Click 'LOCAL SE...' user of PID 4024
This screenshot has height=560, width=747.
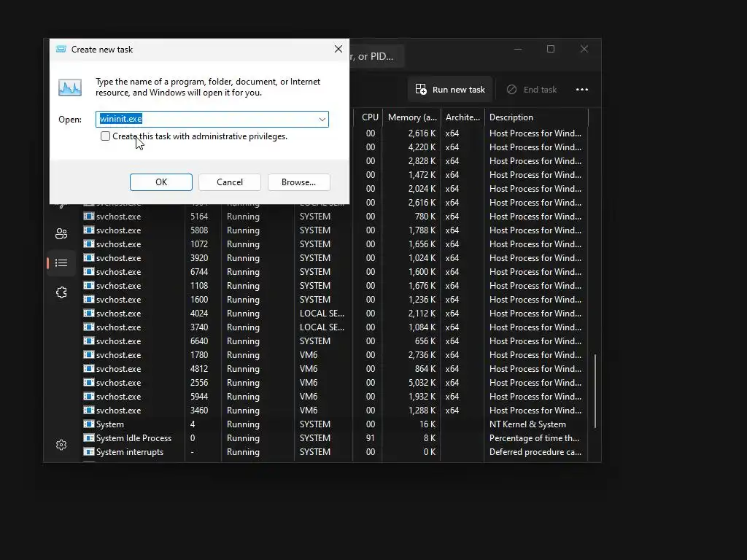pos(322,314)
